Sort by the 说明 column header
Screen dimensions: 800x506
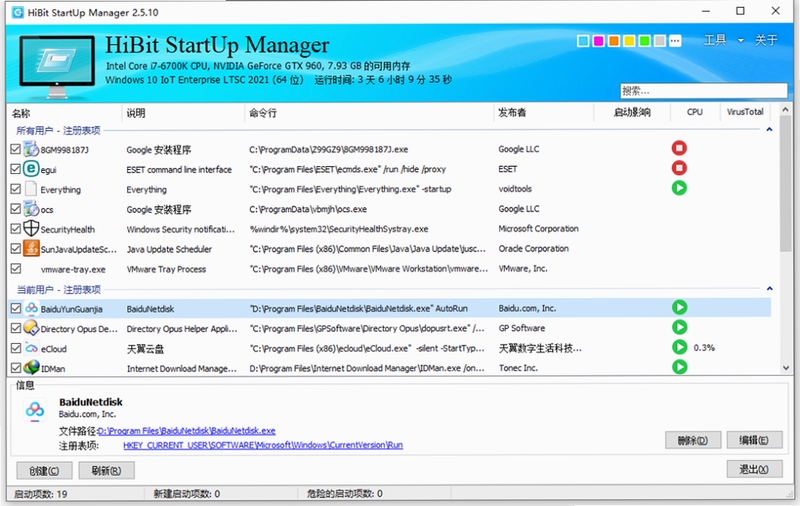183,113
